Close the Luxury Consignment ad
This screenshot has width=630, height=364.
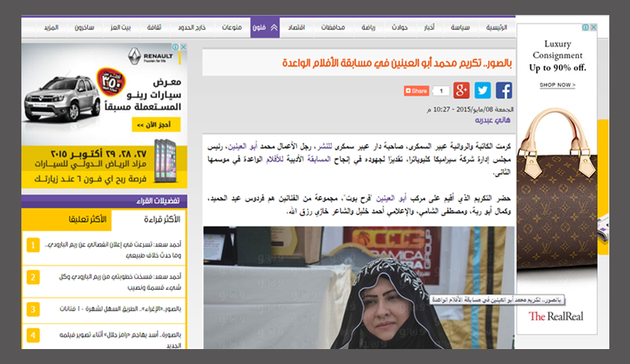(594, 28)
